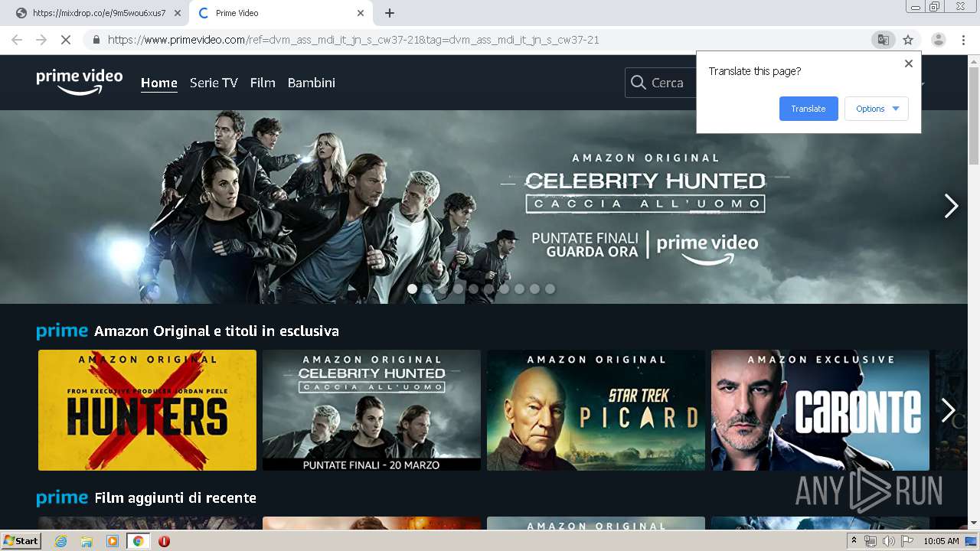Open the Film section
The height and width of the screenshot is (551, 980).
(263, 83)
